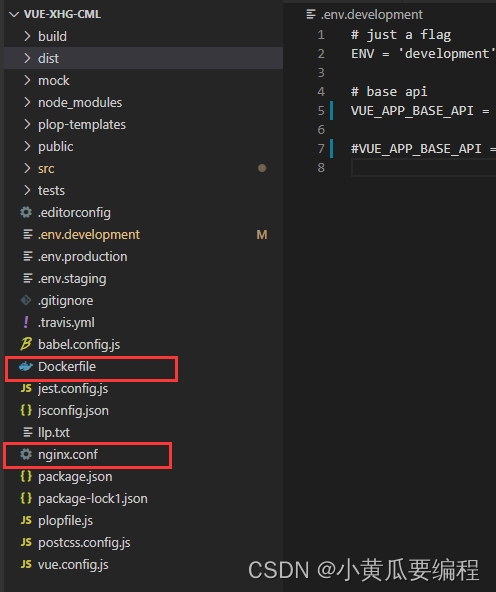The image size is (496, 592).
Task: Open the nginx.conf file name
Action: click(x=68, y=455)
